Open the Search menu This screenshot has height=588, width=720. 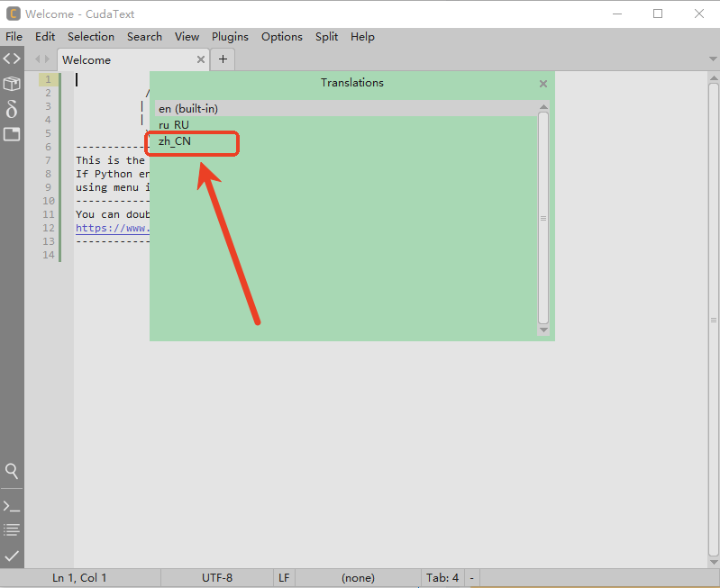pos(144,37)
